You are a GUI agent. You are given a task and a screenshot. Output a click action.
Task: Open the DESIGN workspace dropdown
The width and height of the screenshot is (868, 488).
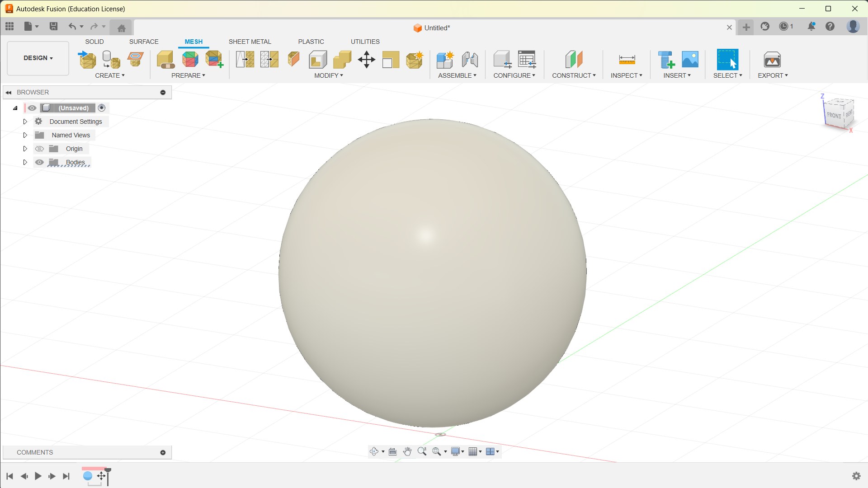(38, 58)
